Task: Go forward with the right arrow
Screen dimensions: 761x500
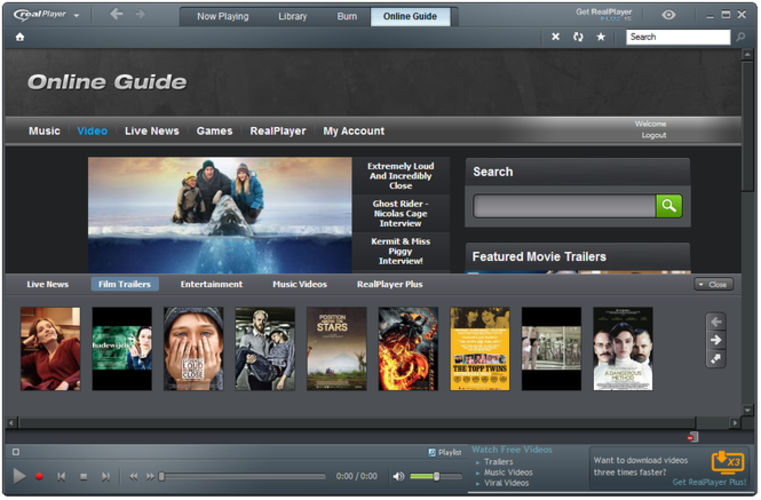Action: click(x=140, y=14)
